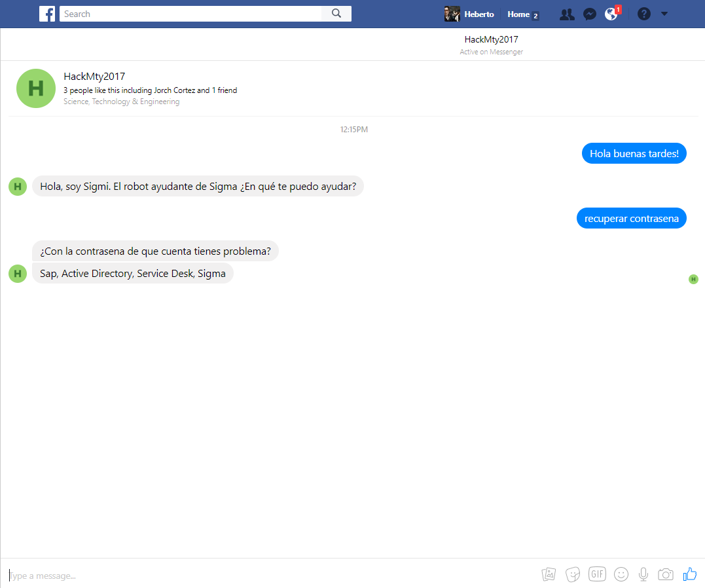
Task: Click bot avatar beside 'Hola, soy Sigmi'
Action: coord(18,187)
